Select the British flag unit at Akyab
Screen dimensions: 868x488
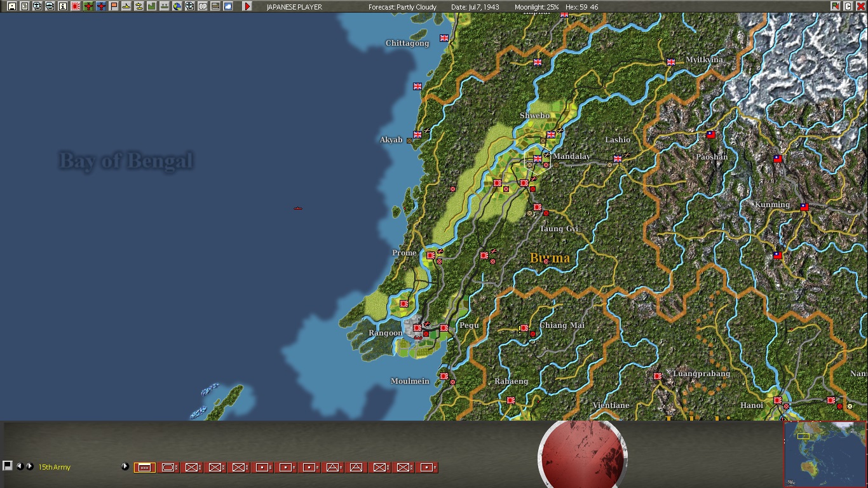(417, 135)
